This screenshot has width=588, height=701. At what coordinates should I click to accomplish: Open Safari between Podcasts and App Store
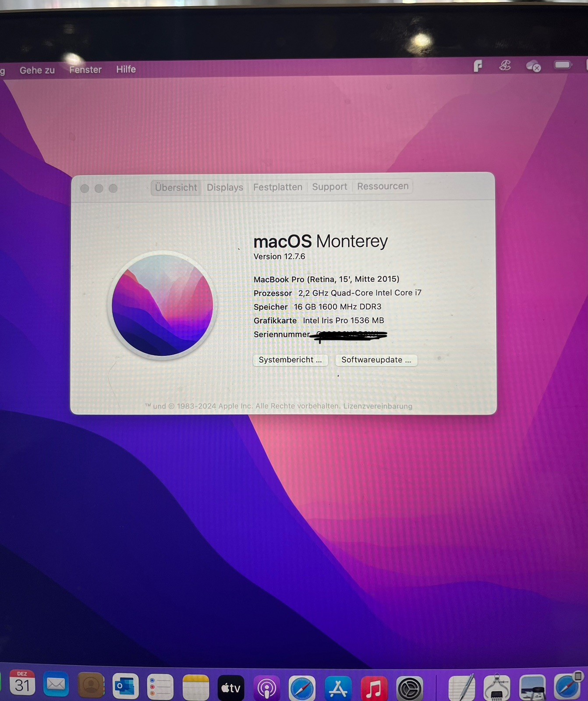click(x=302, y=689)
